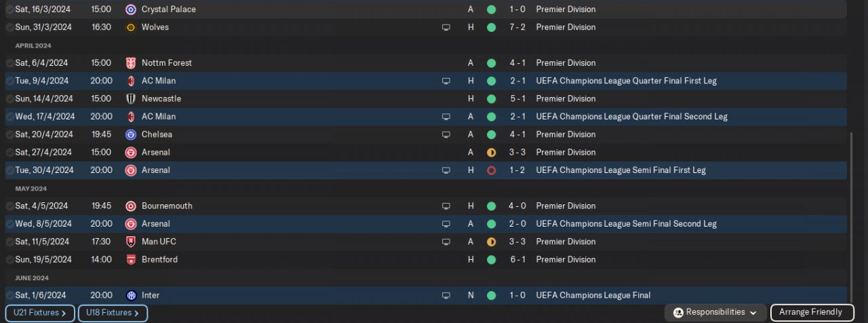Open UEFA Champions League Final competition link
Viewport: 868px width, 323px height.
[593, 295]
